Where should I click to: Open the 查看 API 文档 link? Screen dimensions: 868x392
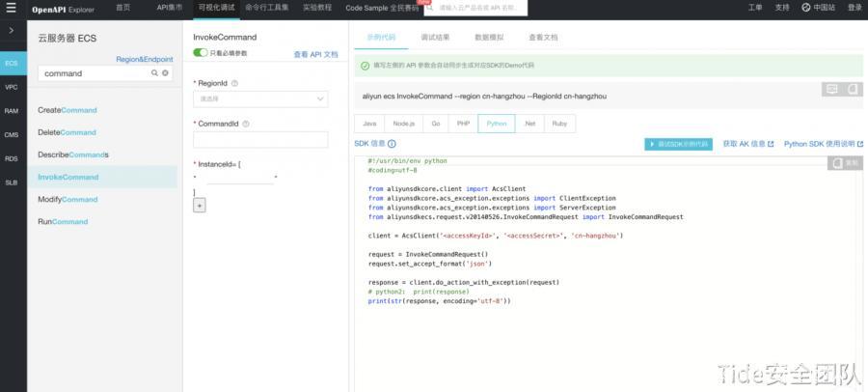pyautogui.click(x=315, y=54)
